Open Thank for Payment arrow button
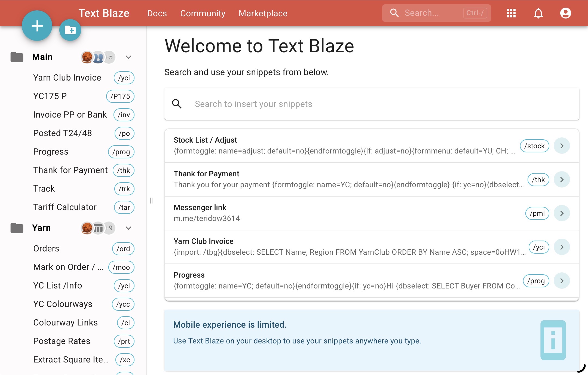Image resolution: width=588 pixels, height=375 pixels. [x=562, y=179]
